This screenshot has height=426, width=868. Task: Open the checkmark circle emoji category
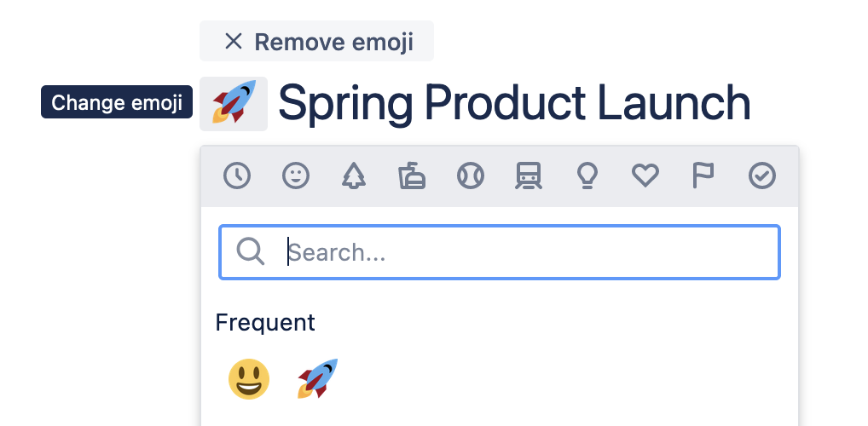[x=761, y=176]
